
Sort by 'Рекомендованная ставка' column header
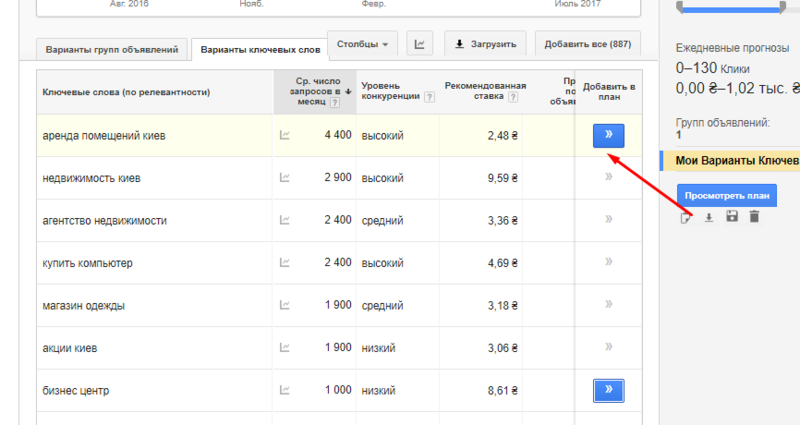[485, 91]
